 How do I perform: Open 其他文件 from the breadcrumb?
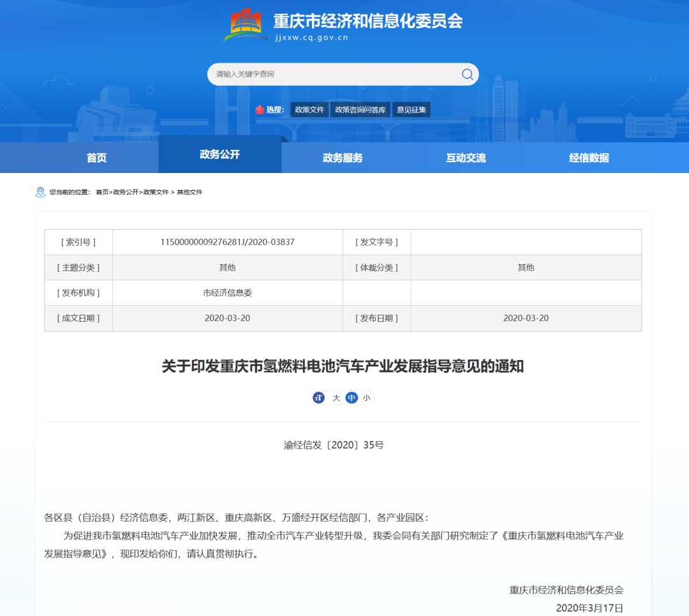click(189, 192)
